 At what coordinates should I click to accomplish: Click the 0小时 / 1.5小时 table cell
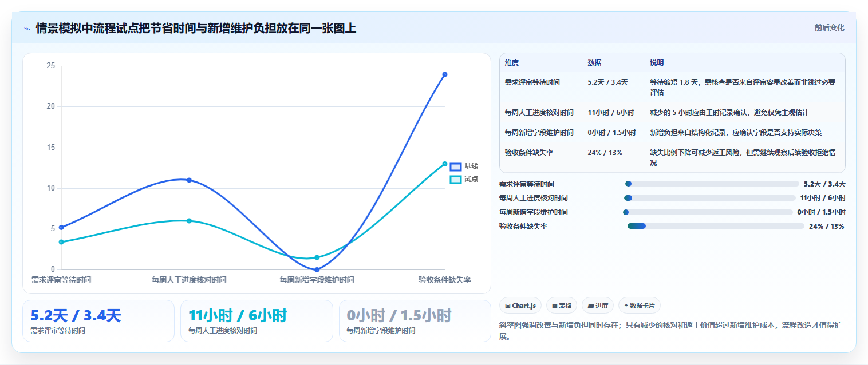pos(611,133)
